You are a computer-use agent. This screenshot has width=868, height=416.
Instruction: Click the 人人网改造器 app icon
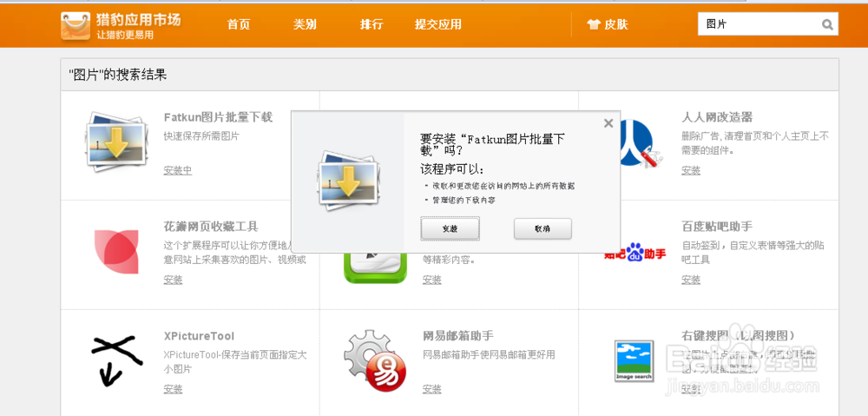pyautogui.click(x=641, y=143)
